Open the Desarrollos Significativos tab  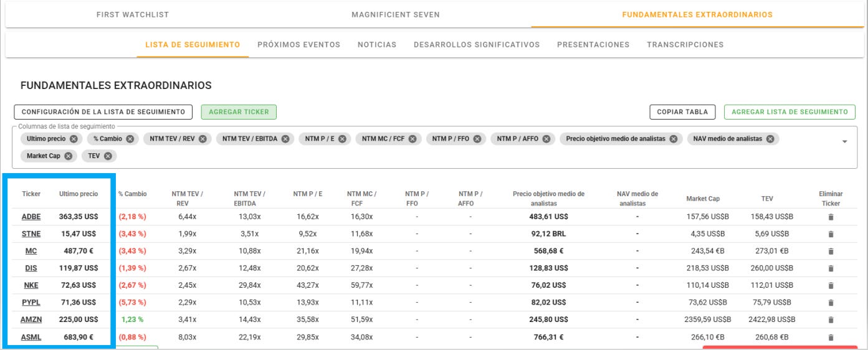pos(477,45)
